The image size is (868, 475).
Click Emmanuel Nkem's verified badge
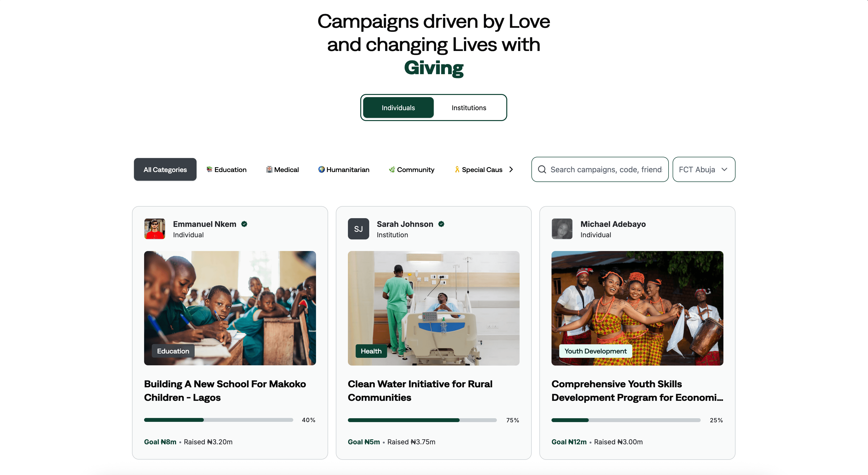pyautogui.click(x=244, y=224)
